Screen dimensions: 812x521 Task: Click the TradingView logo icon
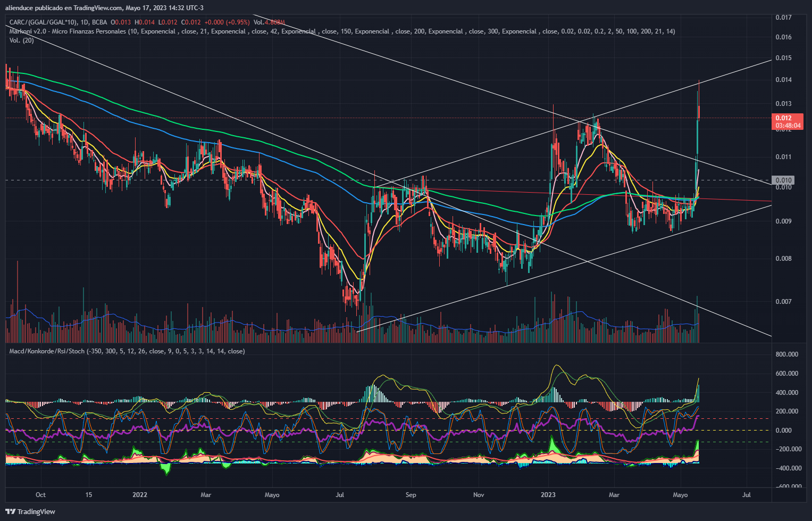point(10,511)
